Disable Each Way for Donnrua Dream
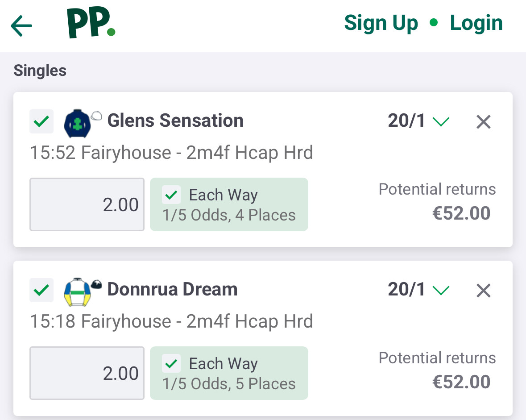 172,364
